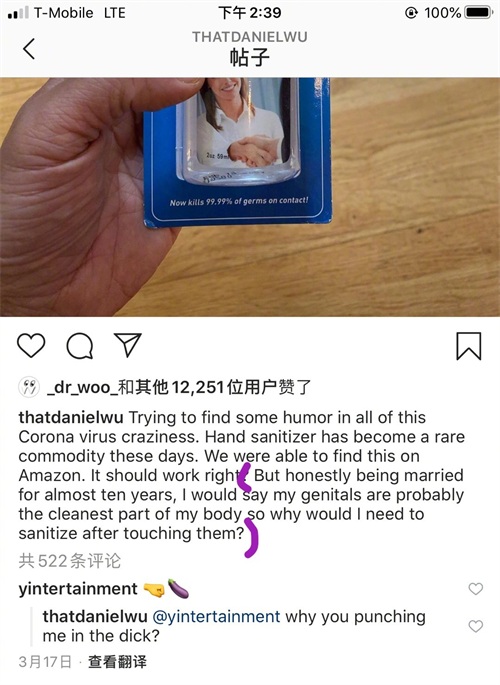Save the post with the bookmark icon

click(x=469, y=346)
